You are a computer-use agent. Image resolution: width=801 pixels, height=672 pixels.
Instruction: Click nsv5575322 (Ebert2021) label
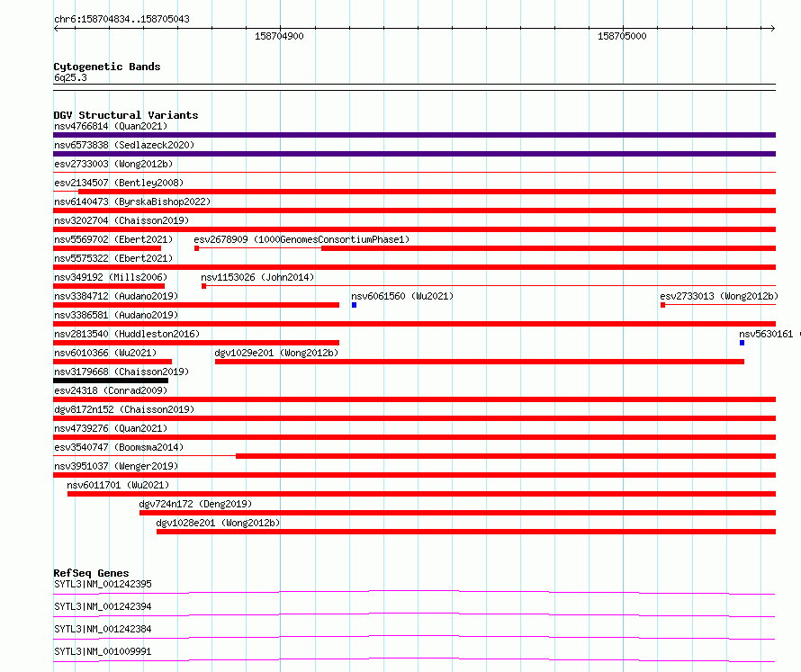113,258
